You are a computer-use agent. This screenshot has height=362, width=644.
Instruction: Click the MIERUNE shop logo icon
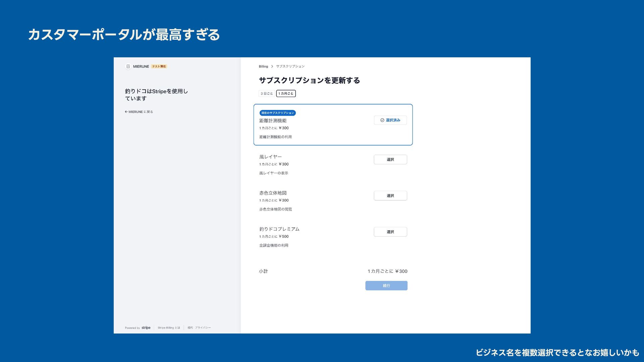128,66
